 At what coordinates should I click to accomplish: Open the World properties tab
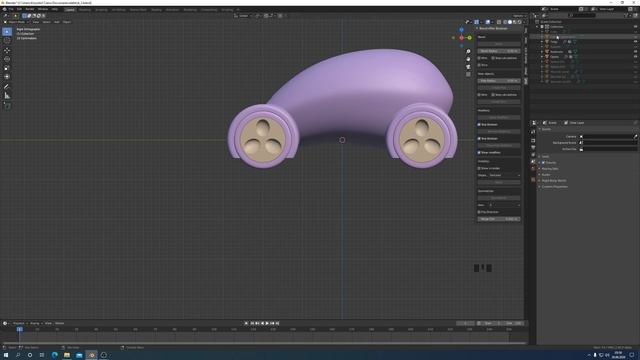533,168
